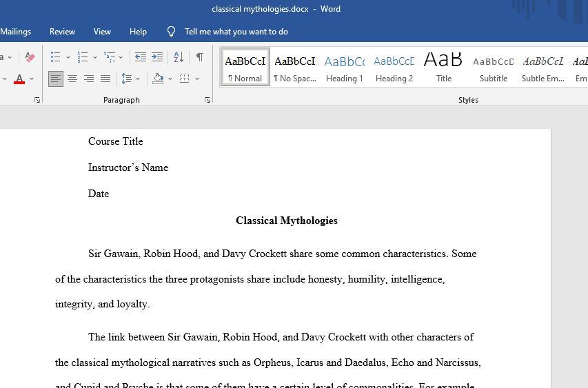This screenshot has width=588, height=388.
Task: Click Tell me what you want to do
Action: tap(236, 32)
